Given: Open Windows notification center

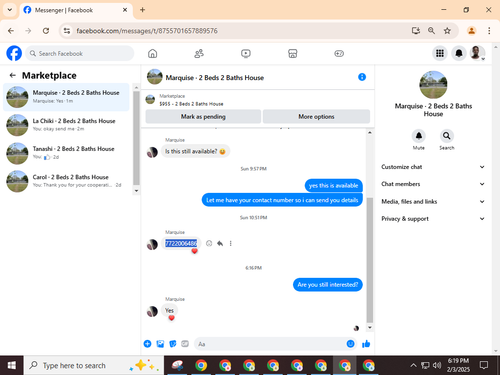Looking at the screenshot, I should (x=484, y=365).
